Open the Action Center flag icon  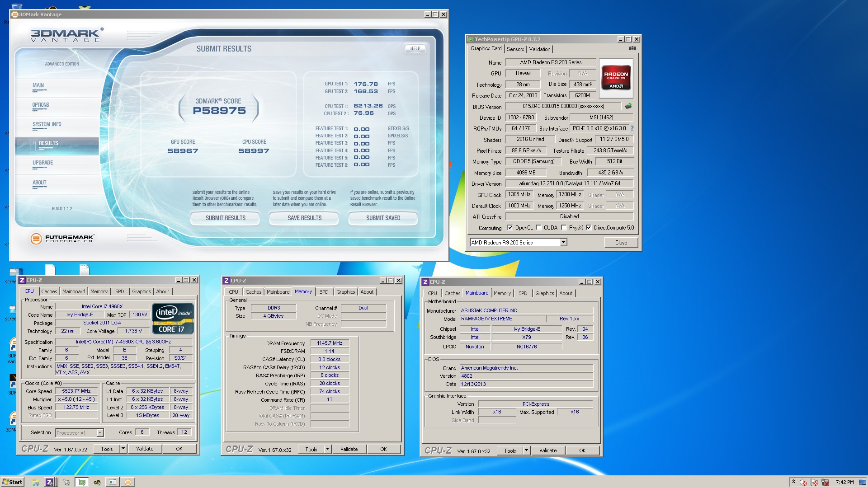[x=814, y=482]
